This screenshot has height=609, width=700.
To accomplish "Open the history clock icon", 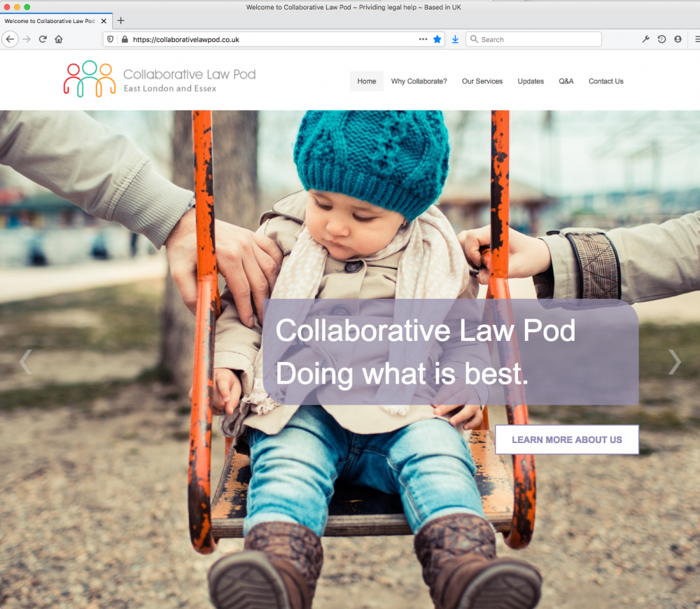I will (661, 39).
